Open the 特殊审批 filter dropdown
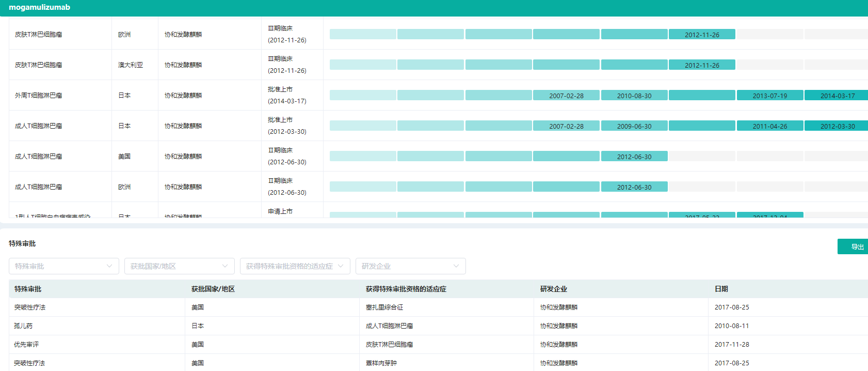The height and width of the screenshot is (371, 868). (63, 266)
